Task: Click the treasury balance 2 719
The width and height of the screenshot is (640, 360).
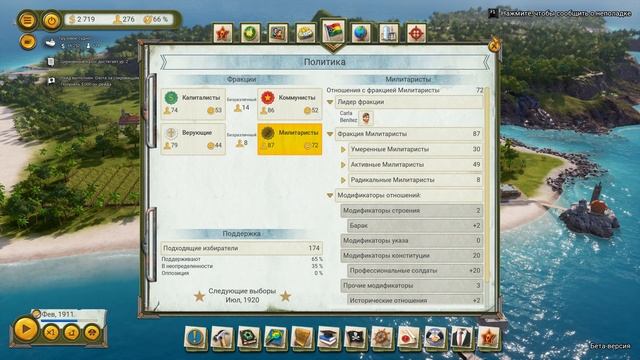Action: click(x=82, y=19)
